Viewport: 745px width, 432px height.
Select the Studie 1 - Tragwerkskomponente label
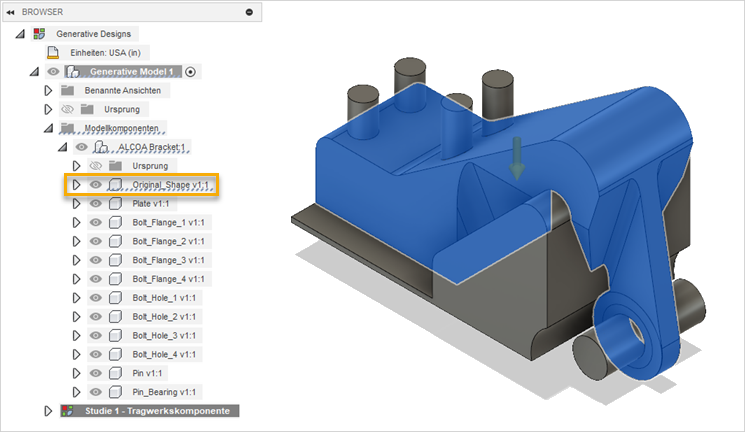pyautogui.click(x=157, y=411)
